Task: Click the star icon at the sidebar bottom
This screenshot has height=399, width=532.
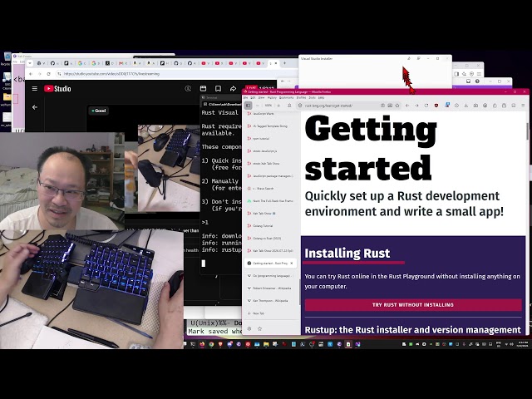Action: (x=260, y=329)
